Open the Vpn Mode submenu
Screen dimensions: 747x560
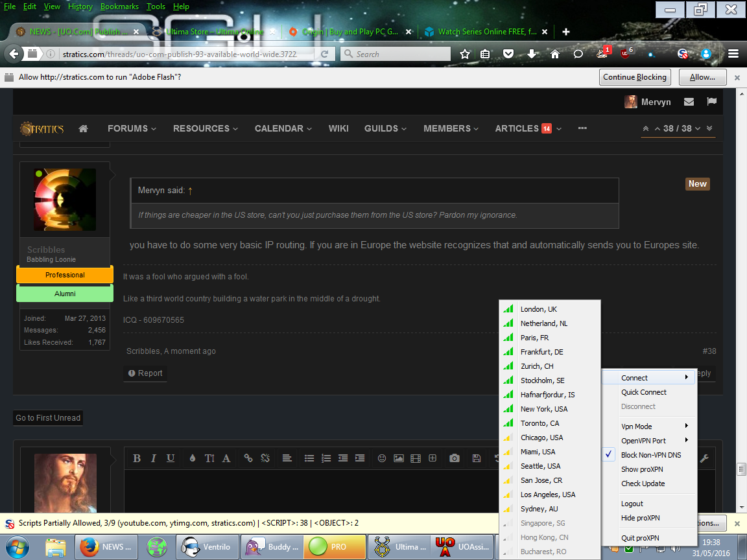(x=650, y=426)
